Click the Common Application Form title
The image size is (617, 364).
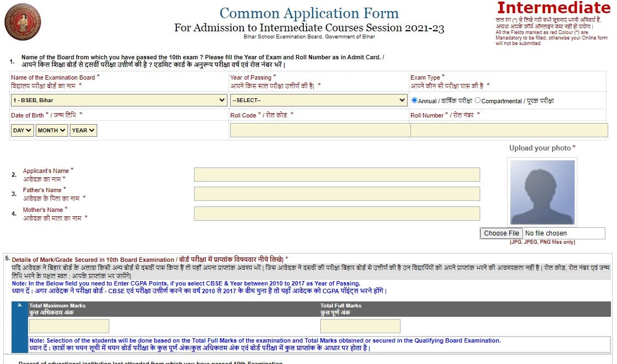[x=309, y=13]
